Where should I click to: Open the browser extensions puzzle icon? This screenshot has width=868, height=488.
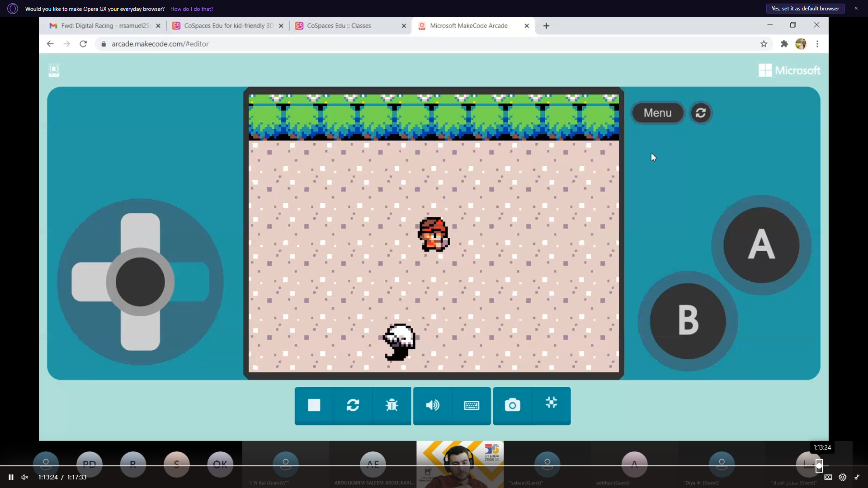tap(784, 44)
